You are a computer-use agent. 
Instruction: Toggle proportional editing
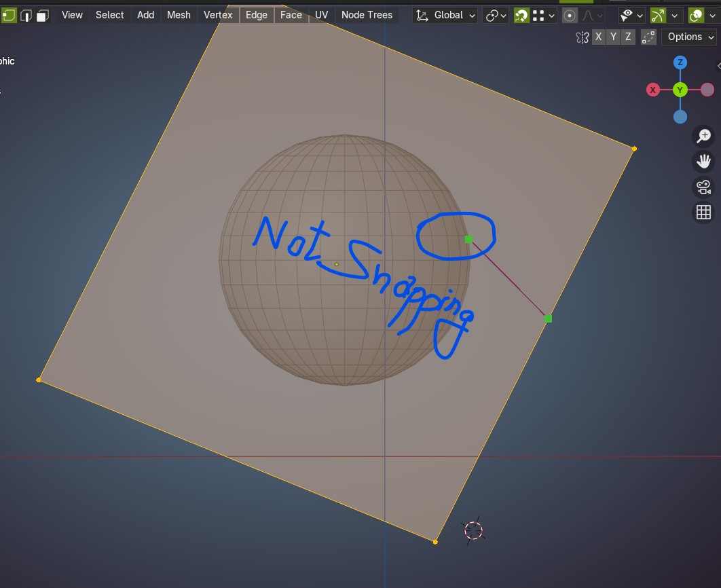click(569, 16)
